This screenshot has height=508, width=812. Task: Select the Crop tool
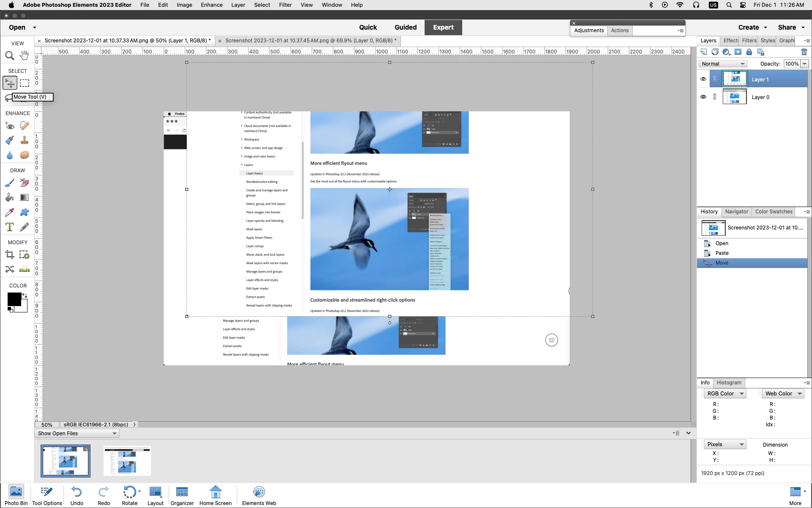click(x=9, y=254)
